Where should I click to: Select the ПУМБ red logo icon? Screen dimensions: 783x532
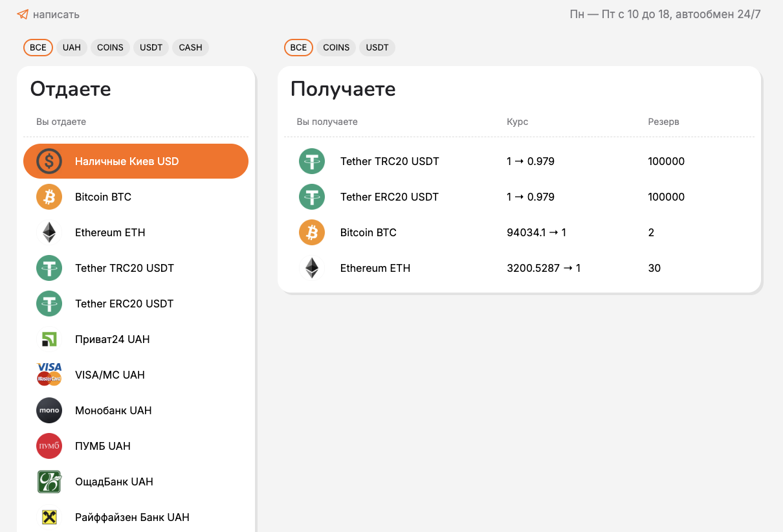point(49,446)
